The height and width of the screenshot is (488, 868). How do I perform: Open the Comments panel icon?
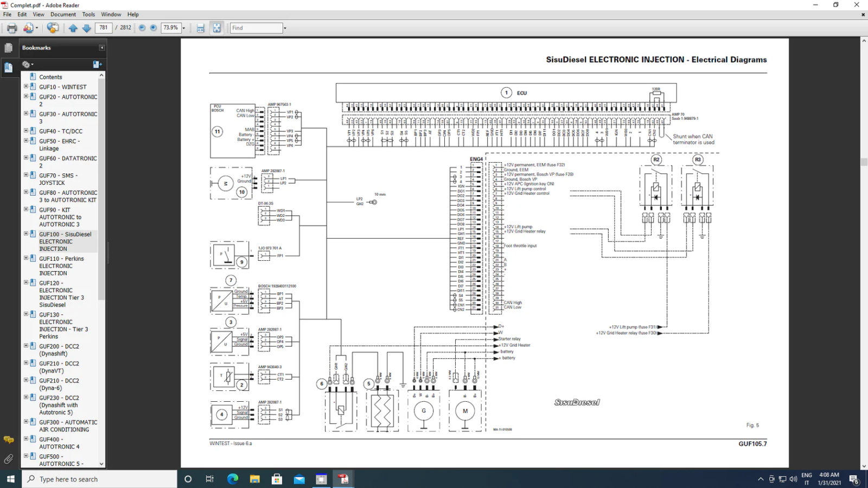click(x=8, y=440)
